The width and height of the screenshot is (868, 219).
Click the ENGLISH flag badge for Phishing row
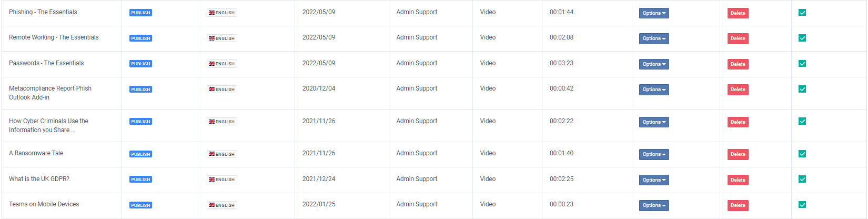tap(221, 13)
